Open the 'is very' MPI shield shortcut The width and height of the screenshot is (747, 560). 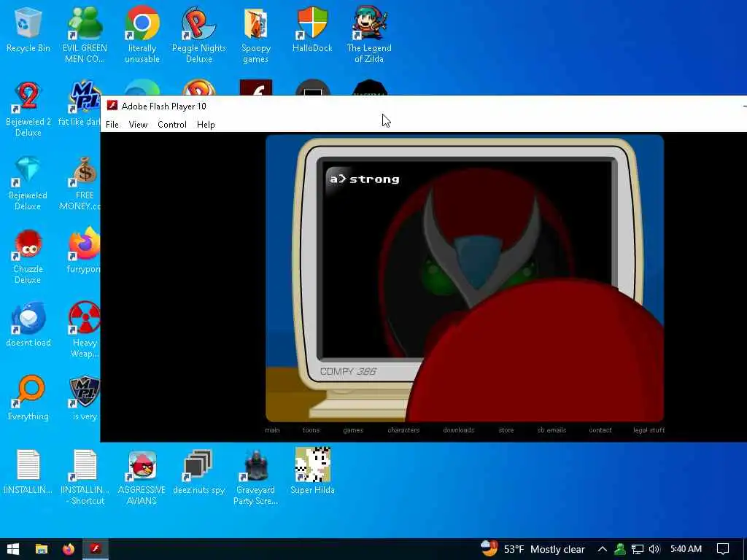(x=85, y=399)
